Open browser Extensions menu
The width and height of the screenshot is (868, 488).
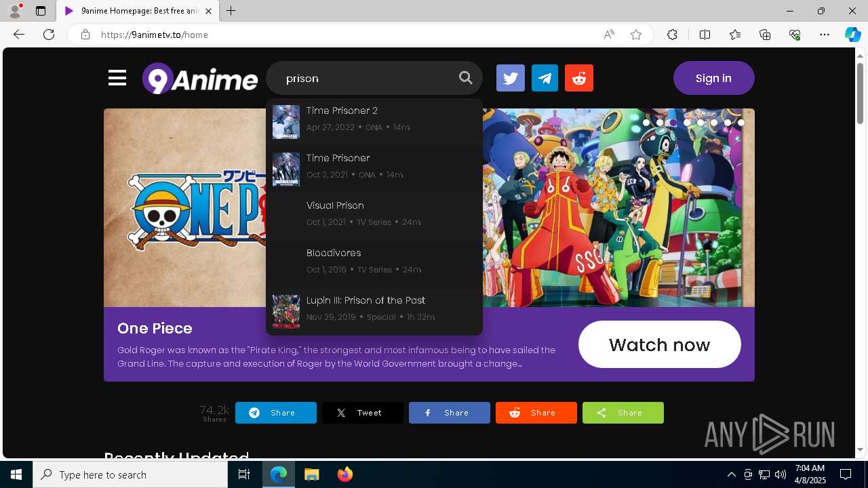pyautogui.click(x=672, y=35)
